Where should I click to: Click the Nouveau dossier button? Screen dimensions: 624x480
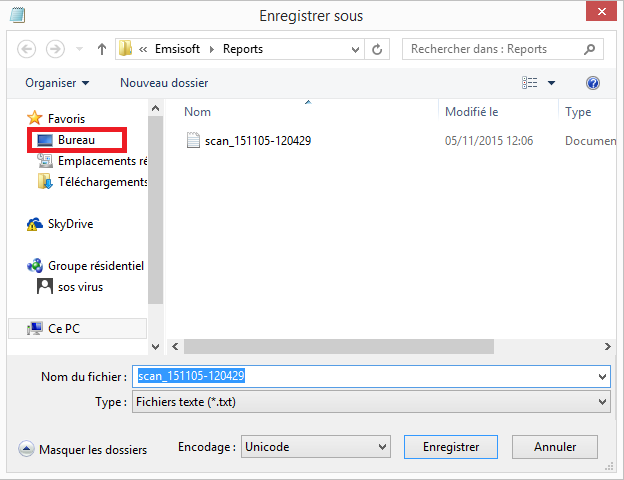click(x=164, y=83)
